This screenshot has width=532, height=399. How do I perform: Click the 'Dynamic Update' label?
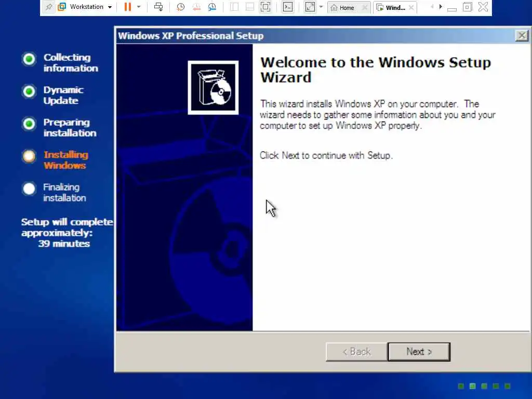coord(63,95)
